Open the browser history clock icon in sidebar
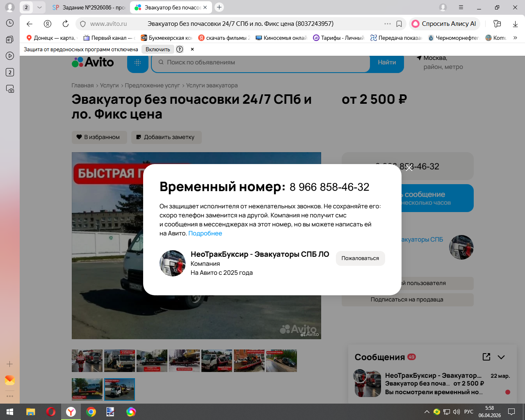 pyautogui.click(x=10, y=23)
